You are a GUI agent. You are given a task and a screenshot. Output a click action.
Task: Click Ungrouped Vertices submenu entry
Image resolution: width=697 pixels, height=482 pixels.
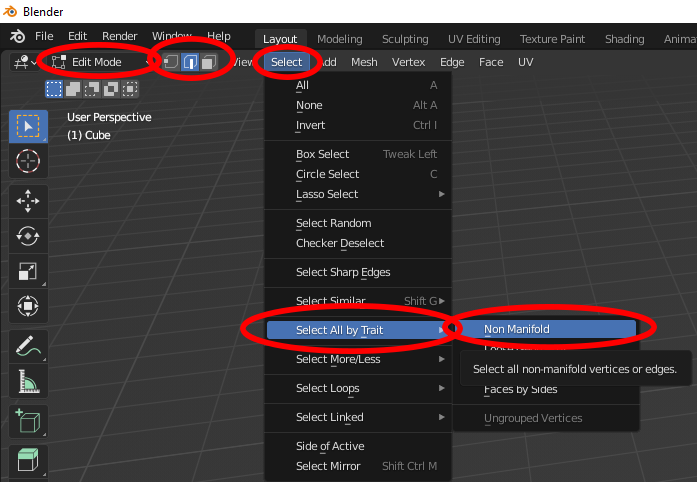tap(546, 418)
